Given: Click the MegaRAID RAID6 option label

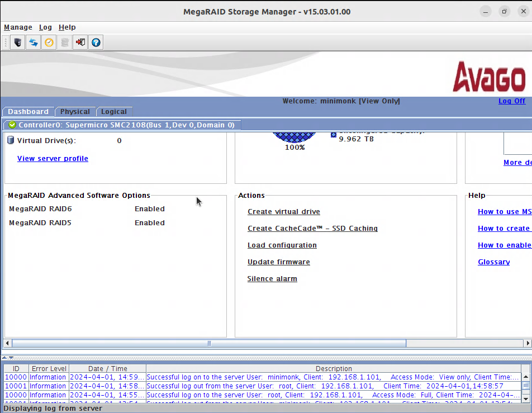Looking at the screenshot, I should [40, 208].
